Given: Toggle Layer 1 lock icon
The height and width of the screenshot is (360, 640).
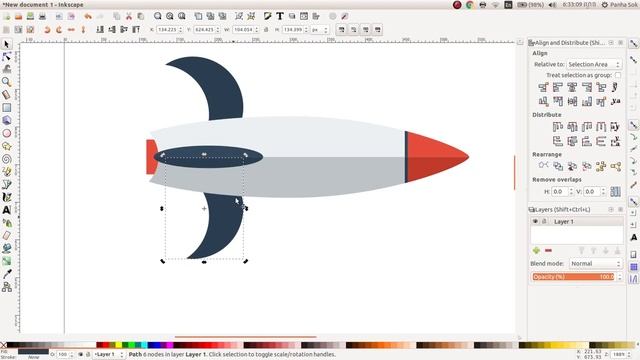Looking at the screenshot, I should 544,221.
